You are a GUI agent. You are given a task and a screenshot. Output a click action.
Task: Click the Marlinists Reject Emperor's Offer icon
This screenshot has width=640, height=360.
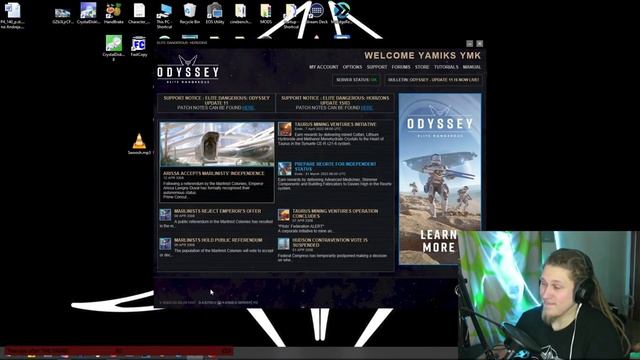165,215
